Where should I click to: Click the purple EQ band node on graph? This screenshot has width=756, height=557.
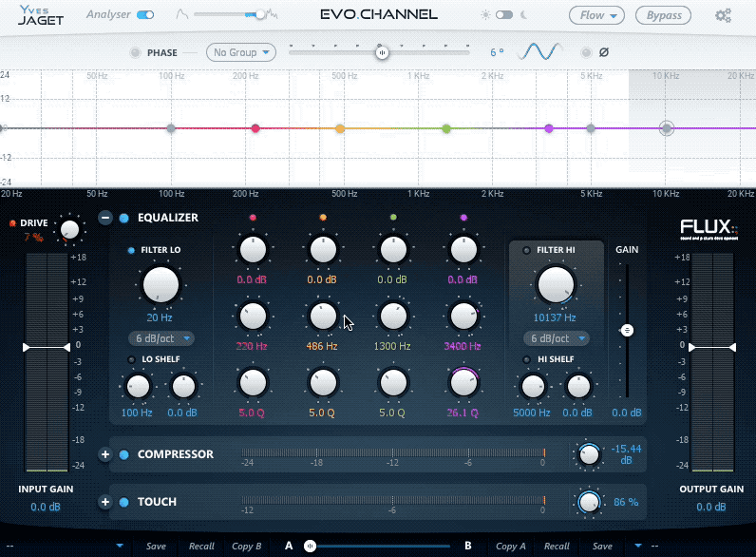(549, 128)
